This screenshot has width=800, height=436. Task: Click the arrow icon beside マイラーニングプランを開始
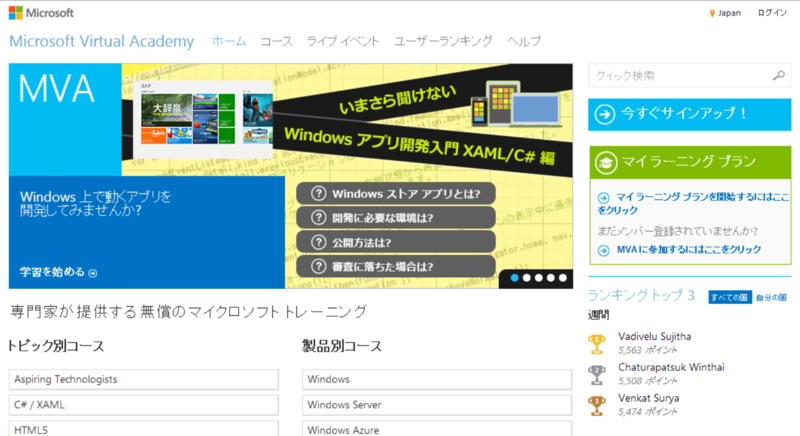click(604, 198)
